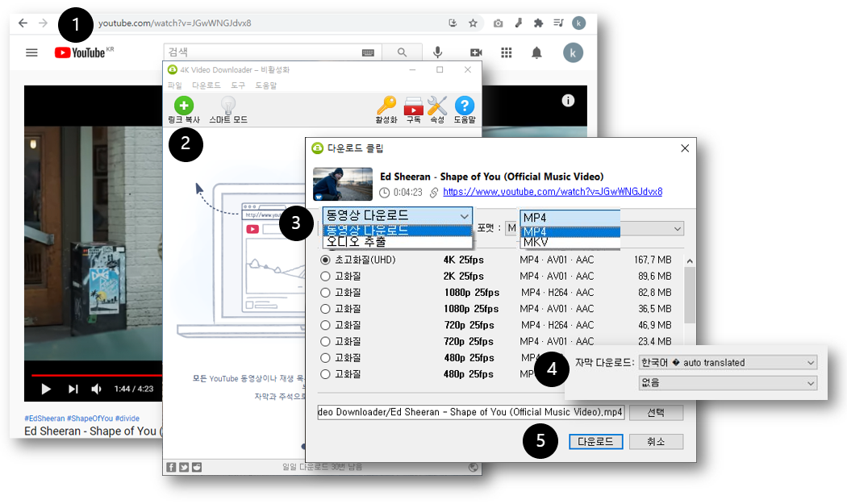The width and height of the screenshot is (847, 504).
Task: Click the install app icon in address bar
Action: coord(453,23)
